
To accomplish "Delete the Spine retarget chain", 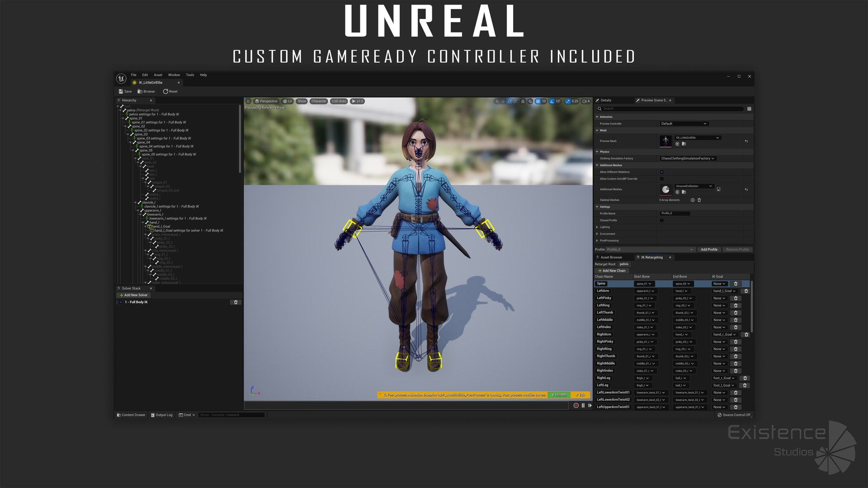I will click(736, 284).
